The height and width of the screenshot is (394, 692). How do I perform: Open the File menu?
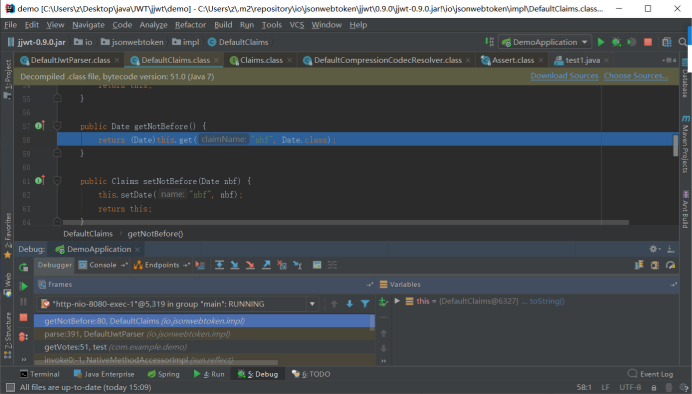click(x=10, y=25)
